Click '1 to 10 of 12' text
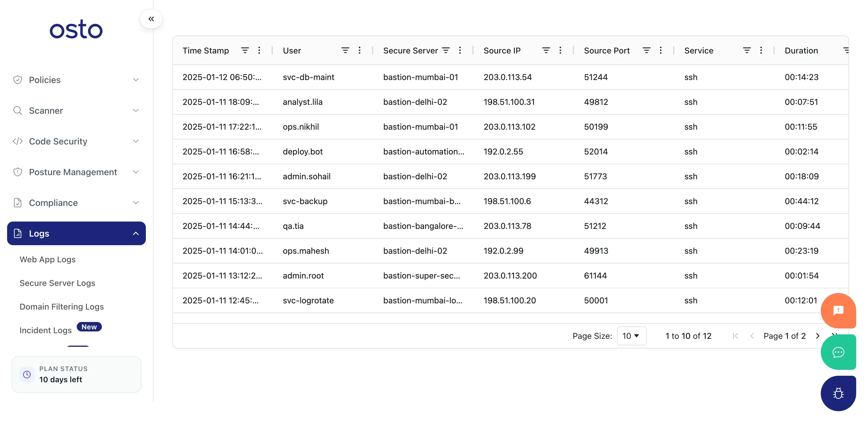The image size is (868, 423). [688, 336]
